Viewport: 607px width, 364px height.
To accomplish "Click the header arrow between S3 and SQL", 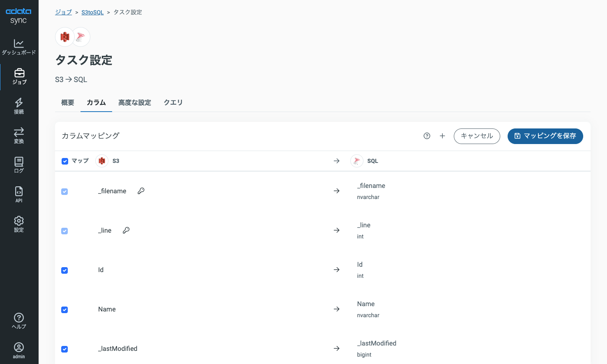I will (337, 161).
